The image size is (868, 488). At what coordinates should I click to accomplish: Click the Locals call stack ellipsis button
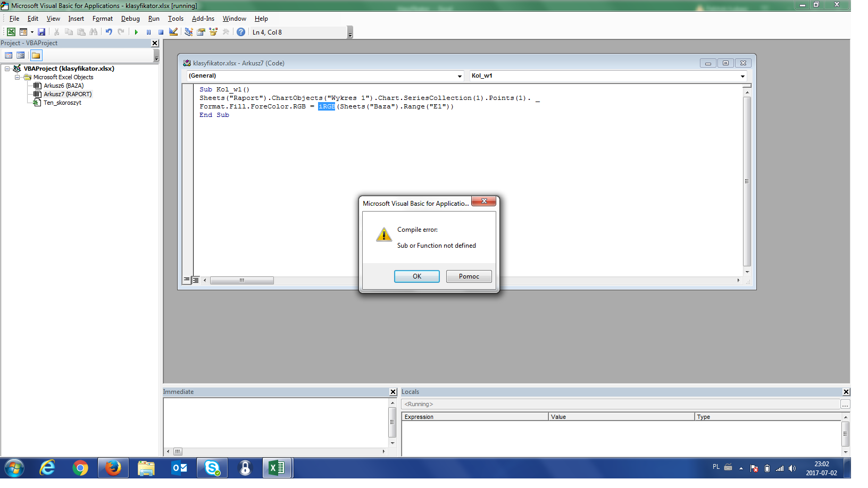pyautogui.click(x=845, y=405)
